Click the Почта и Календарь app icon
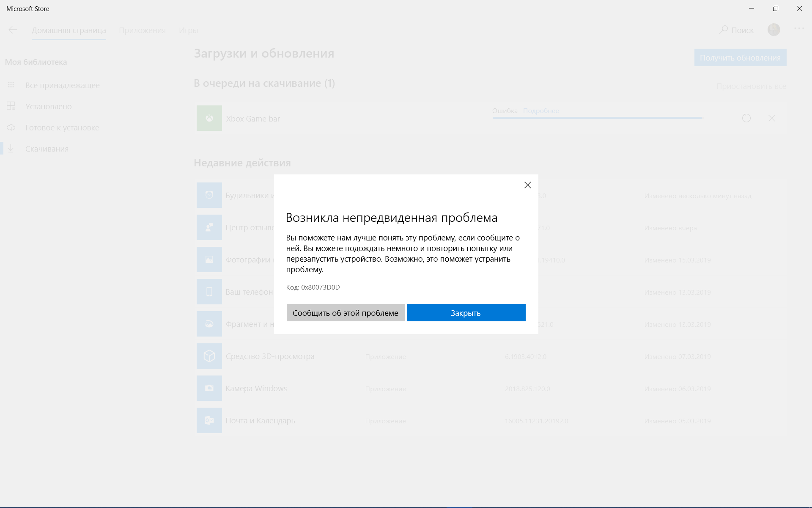 coord(209,420)
